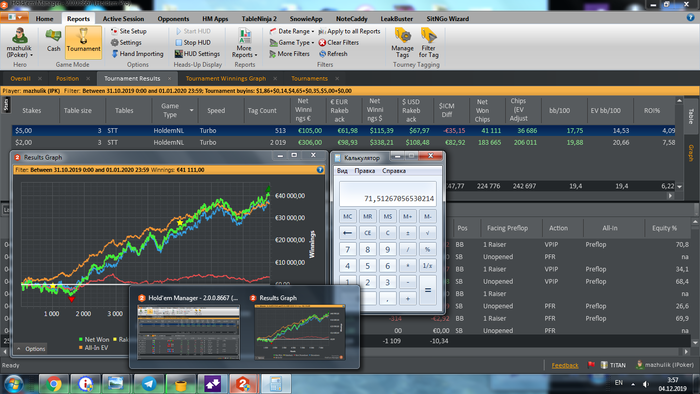Click the calculator backspace arrow button

(x=347, y=233)
